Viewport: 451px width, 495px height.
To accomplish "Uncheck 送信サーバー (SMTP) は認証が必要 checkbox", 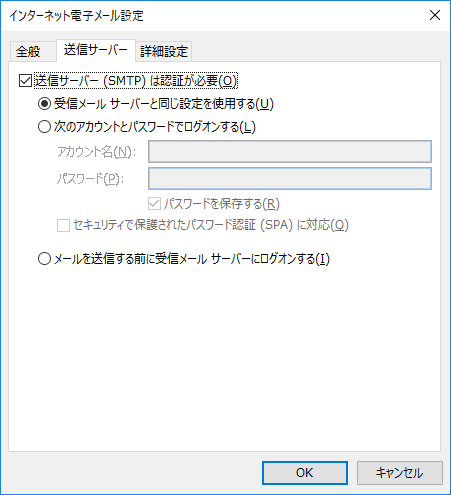I will (25, 81).
